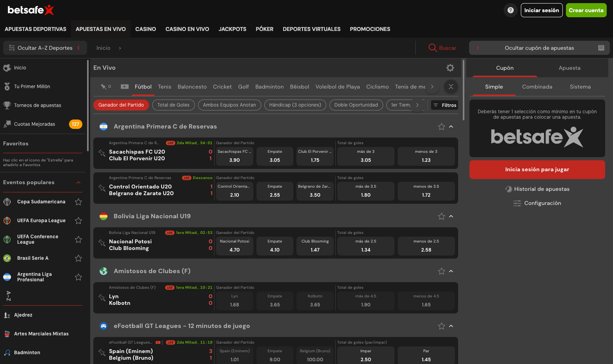Select Ambos Equipos Anotan market chip
This screenshot has width=613, height=364.
229,105
